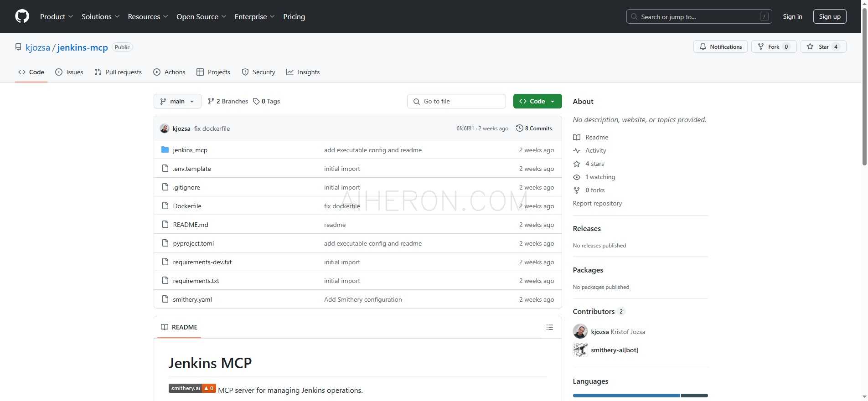Click the Notifications bell button
The height and width of the screenshot is (401, 868).
720,46
